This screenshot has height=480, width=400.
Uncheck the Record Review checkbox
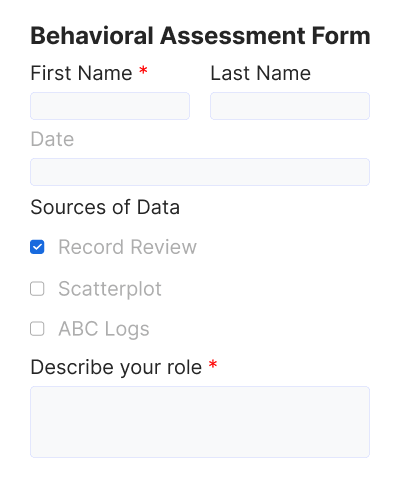click(x=37, y=247)
